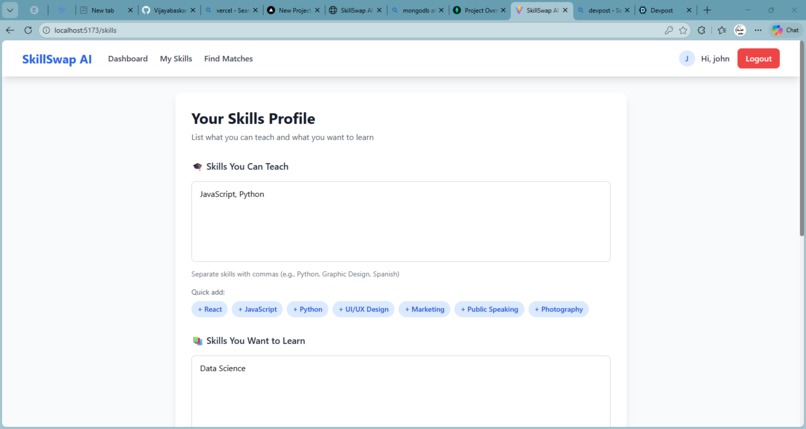Image resolution: width=806 pixels, height=429 pixels.
Task: Close the Project Overview tab
Action: [503, 10]
